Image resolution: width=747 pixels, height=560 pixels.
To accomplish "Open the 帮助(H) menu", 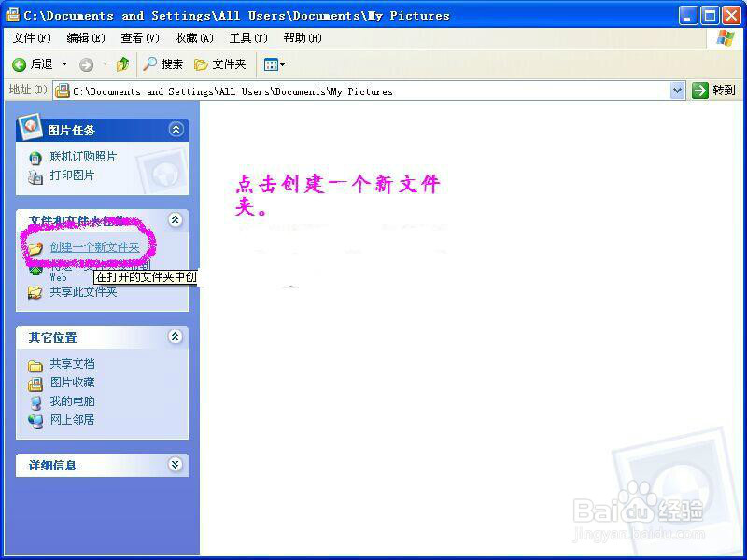I will click(303, 38).
